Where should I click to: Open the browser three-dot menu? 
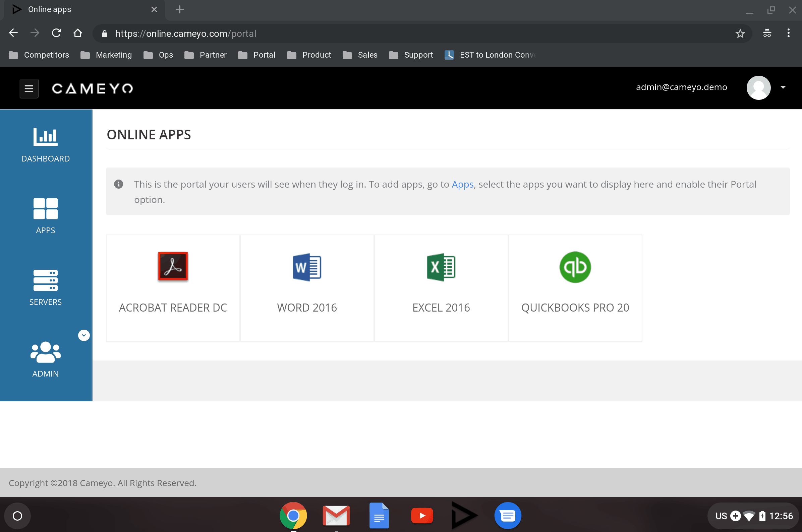coord(788,33)
